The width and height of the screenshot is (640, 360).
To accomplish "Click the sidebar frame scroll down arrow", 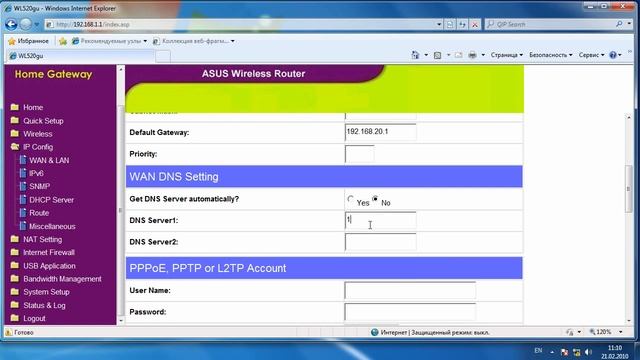I will (x=120, y=320).
